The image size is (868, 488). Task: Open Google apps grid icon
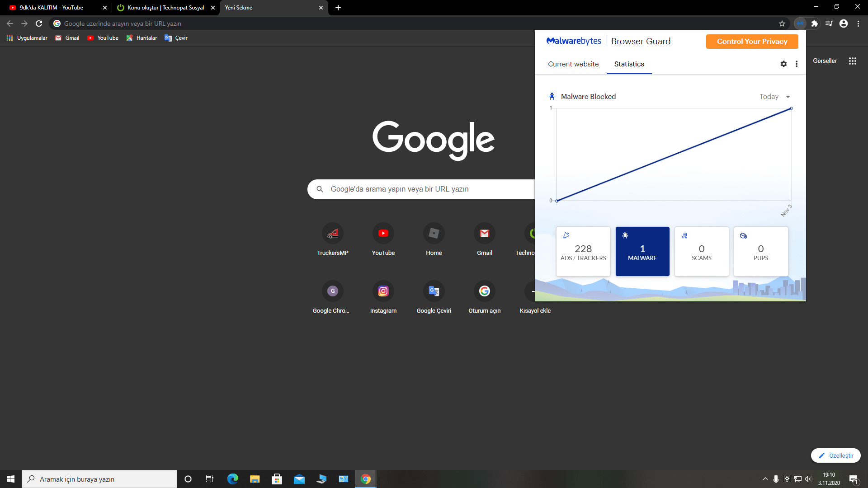point(853,61)
